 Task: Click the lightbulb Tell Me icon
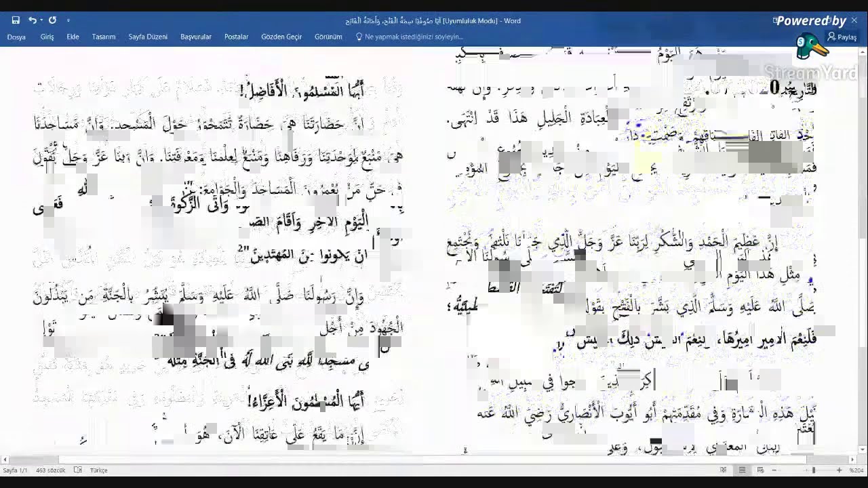(x=359, y=37)
